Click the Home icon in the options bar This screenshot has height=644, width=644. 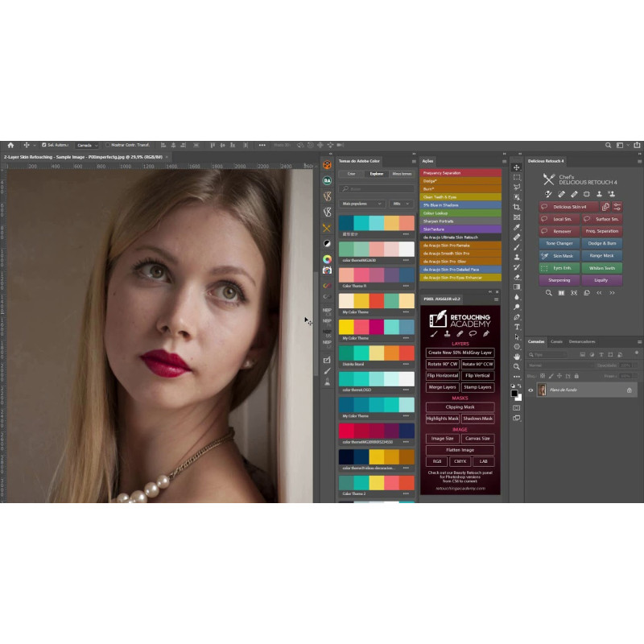(x=10, y=145)
